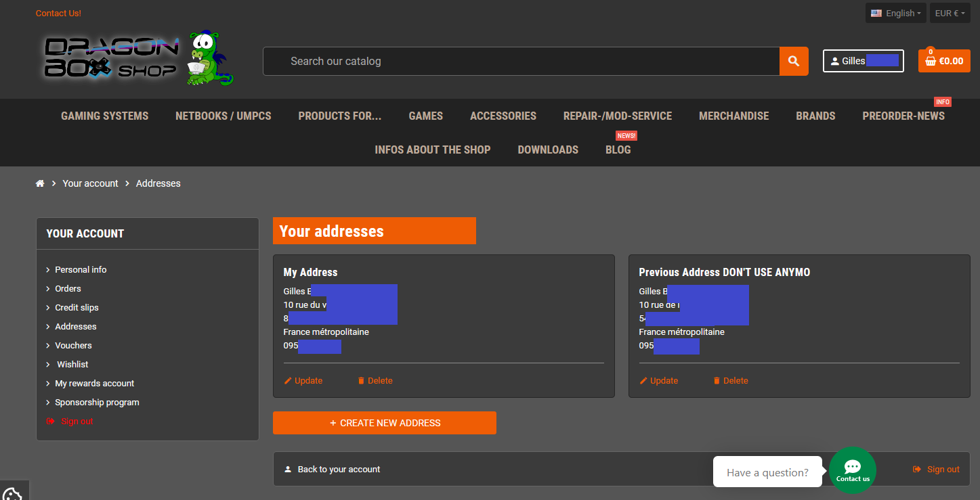The image size is (980, 500).
Task: Open the Blog menu item
Action: [618, 150]
